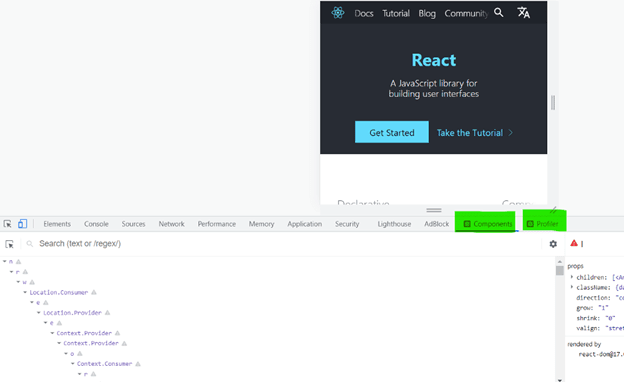Image resolution: width=624 pixels, height=382 pixels.
Task: Click the React logo in site header
Action: (x=338, y=13)
